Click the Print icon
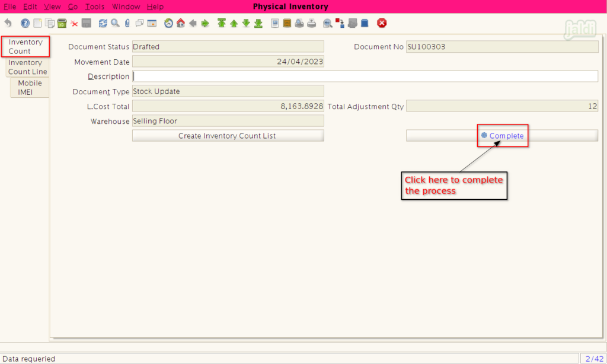This screenshot has height=364, width=607. [x=312, y=23]
